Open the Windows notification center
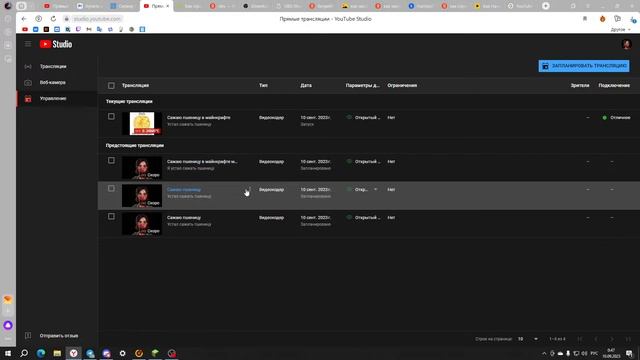 pyautogui.click(x=629, y=353)
